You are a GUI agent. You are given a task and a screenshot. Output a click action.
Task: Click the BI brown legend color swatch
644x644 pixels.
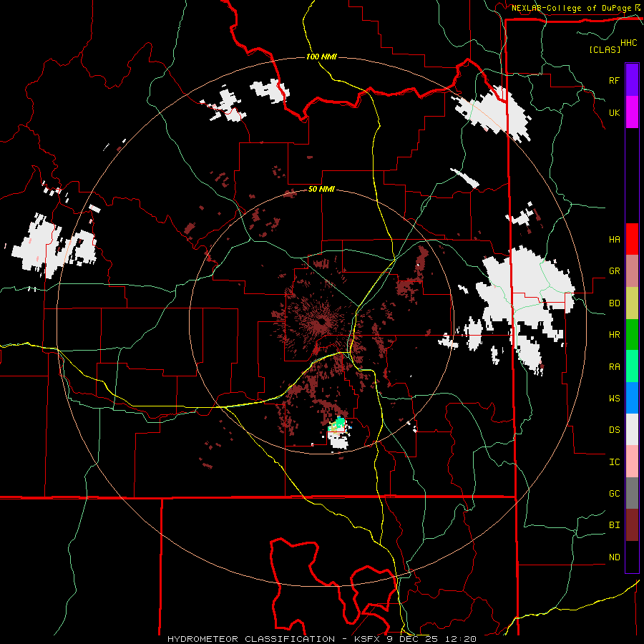(632, 525)
